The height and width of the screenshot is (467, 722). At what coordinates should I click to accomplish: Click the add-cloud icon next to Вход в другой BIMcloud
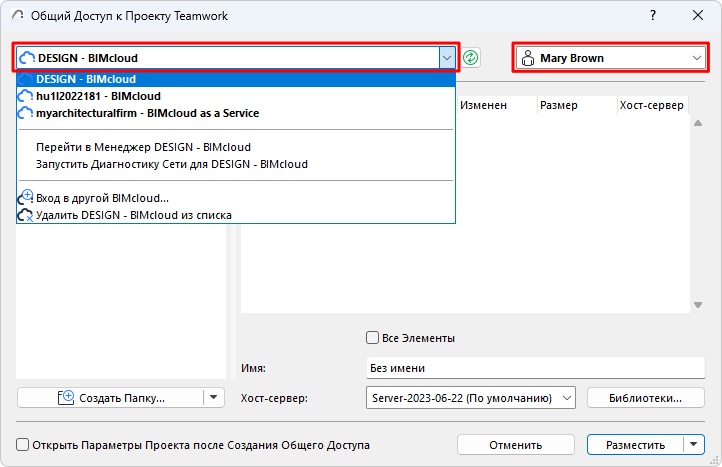click(26, 197)
